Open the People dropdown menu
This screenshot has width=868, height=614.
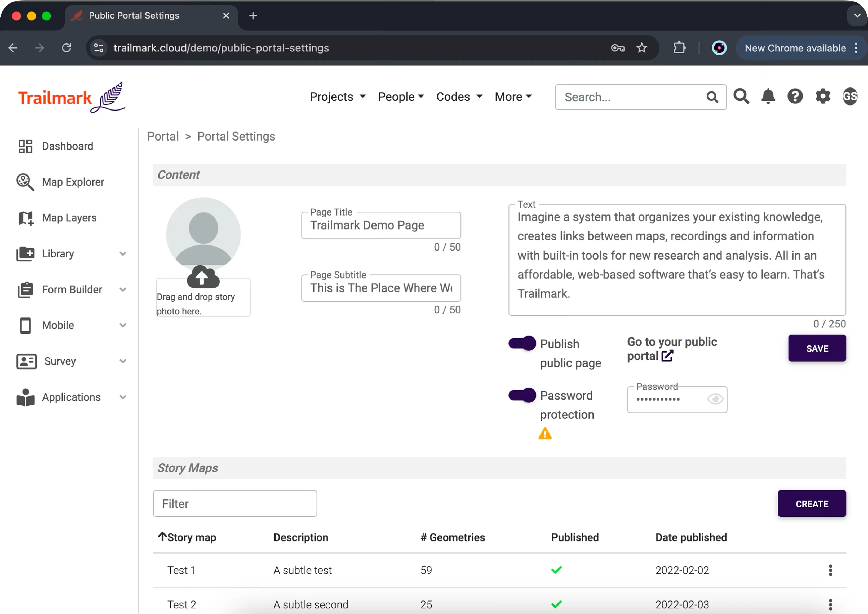click(401, 97)
